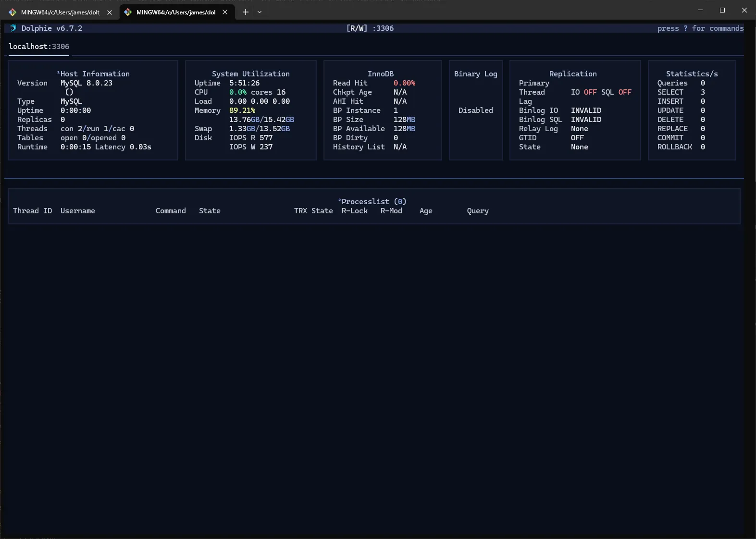Click the Dolphie dolphin logo icon

click(x=13, y=28)
